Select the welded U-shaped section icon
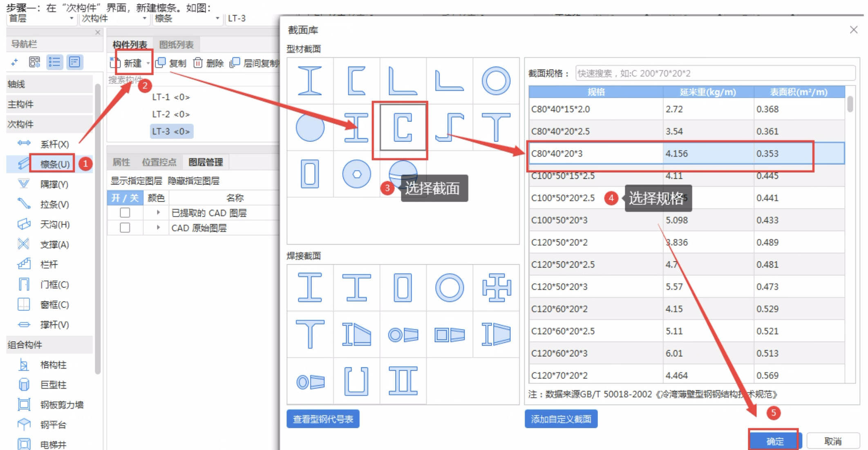 tap(356, 381)
